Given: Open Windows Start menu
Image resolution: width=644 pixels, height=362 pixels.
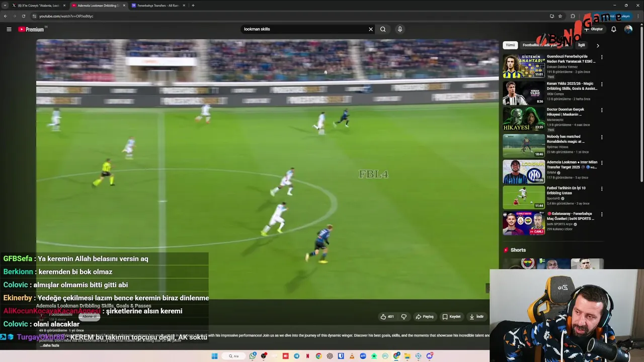Looking at the screenshot, I should click(x=214, y=356).
